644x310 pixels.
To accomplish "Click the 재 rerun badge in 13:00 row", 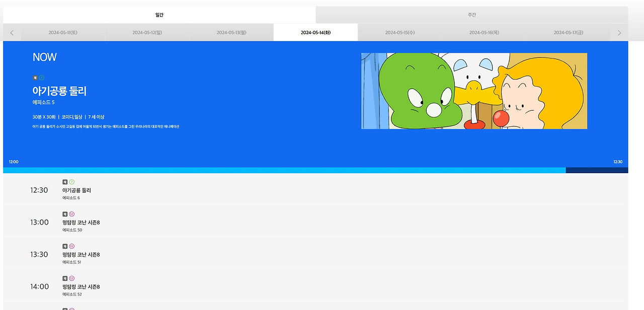I will [x=65, y=214].
